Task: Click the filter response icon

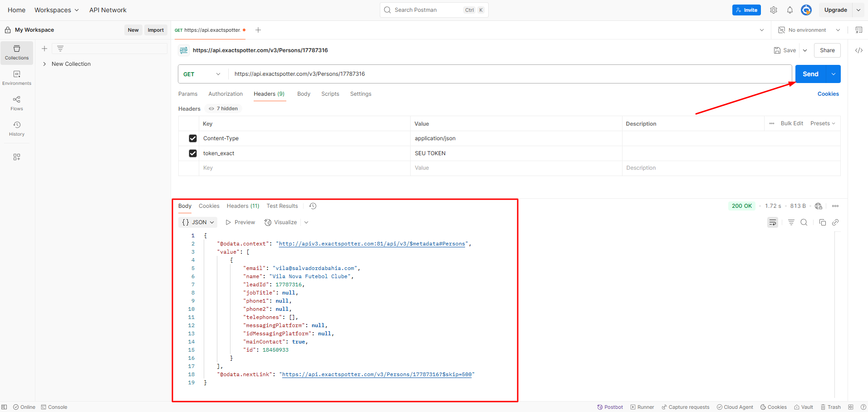Action: [x=791, y=222]
